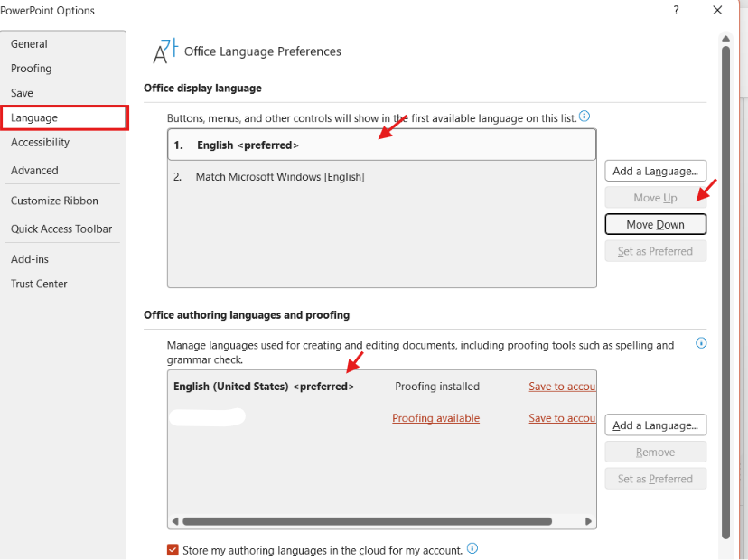Viewport: 748px width, 560px height.
Task: Click the Move Down button
Action: pyautogui.click(x=656, y=224)
